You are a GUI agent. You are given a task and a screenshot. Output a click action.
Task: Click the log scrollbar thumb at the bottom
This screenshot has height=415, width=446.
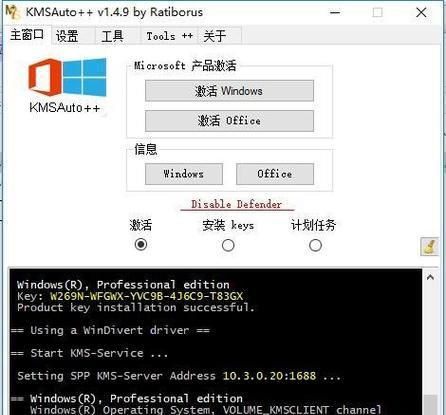pos(430,405)
